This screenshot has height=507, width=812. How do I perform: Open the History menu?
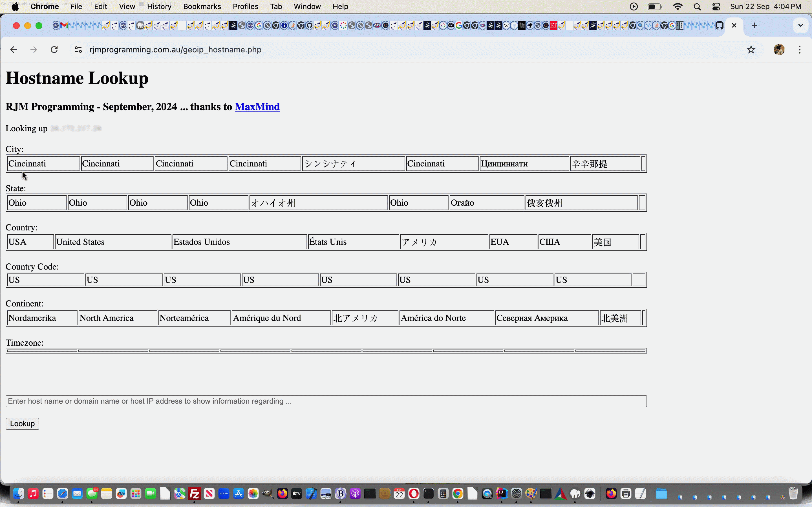point(159,7)
